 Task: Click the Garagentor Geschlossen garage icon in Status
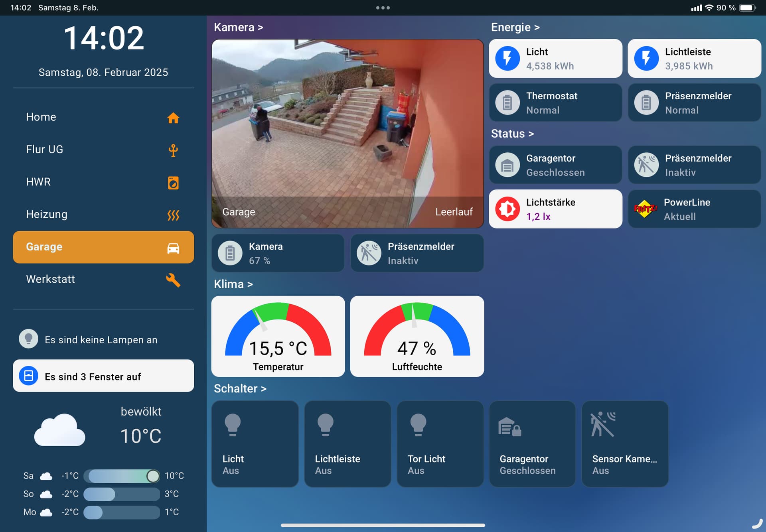pyautogui.click(x=507, y=165)
